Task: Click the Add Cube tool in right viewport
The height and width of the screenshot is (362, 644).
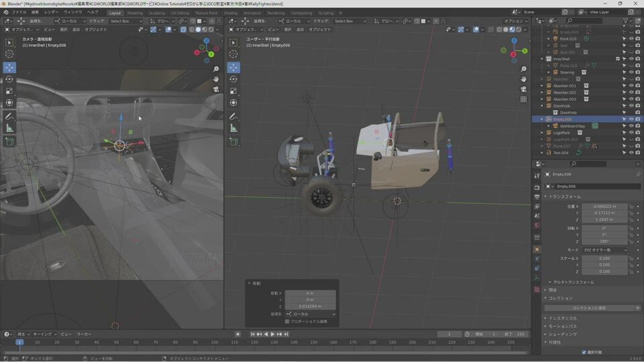Action: (233, 141)
